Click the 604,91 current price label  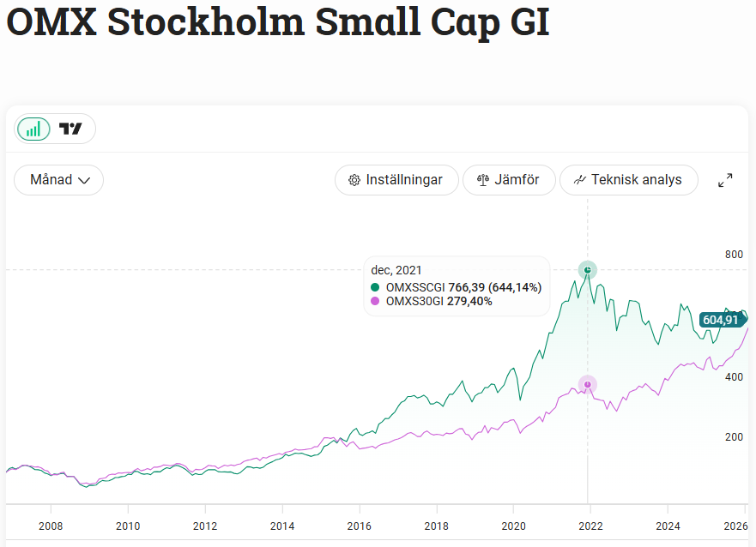pyautogui.click(x=720, y=320)
